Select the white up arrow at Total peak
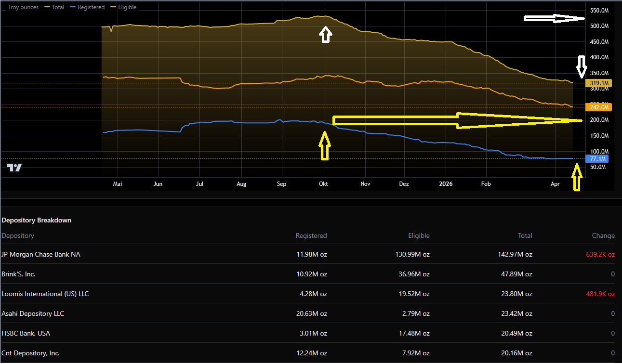 [326, 34]
